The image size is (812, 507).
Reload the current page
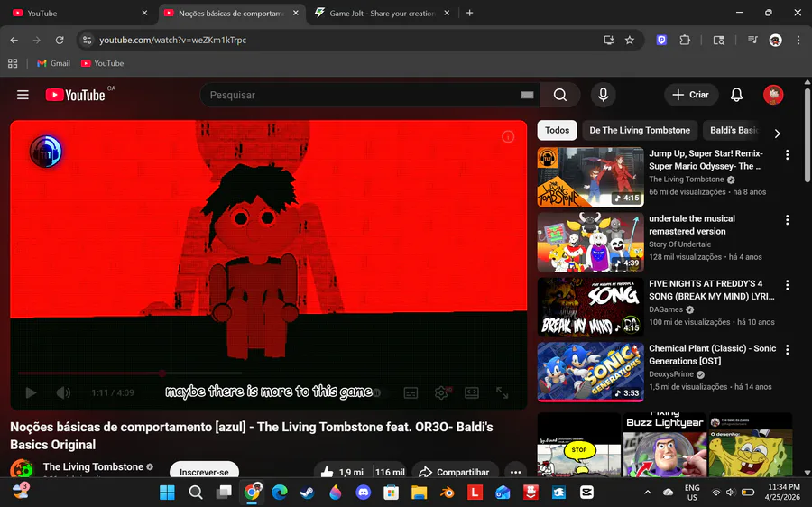[60, 40]
